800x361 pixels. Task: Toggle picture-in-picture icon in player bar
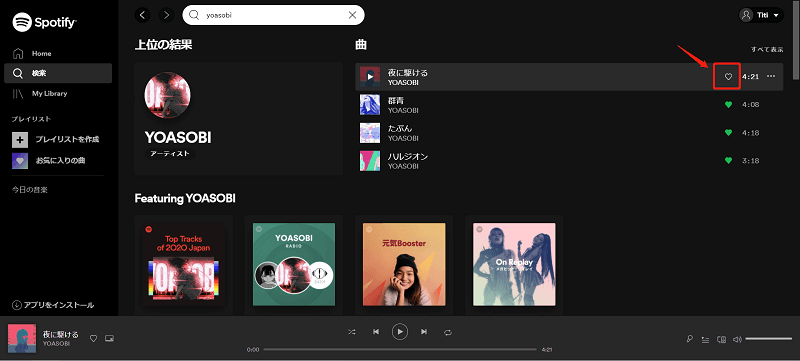pos(109,339)
